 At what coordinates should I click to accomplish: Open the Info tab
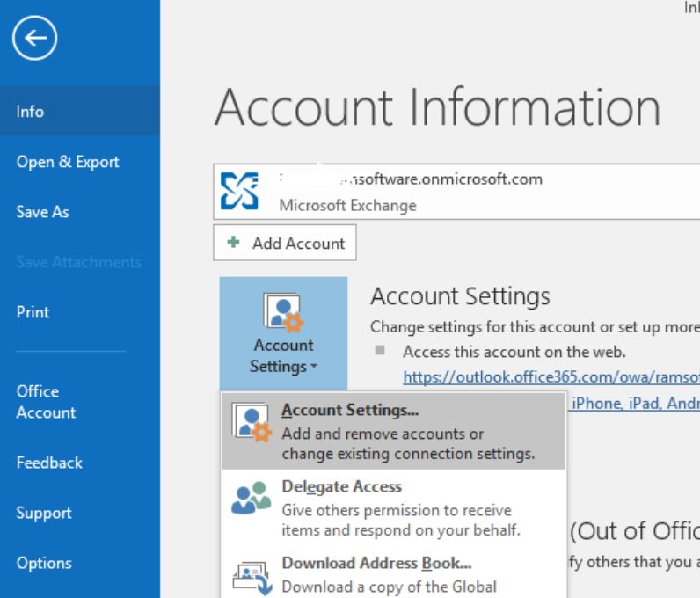(x=80, y=111)
